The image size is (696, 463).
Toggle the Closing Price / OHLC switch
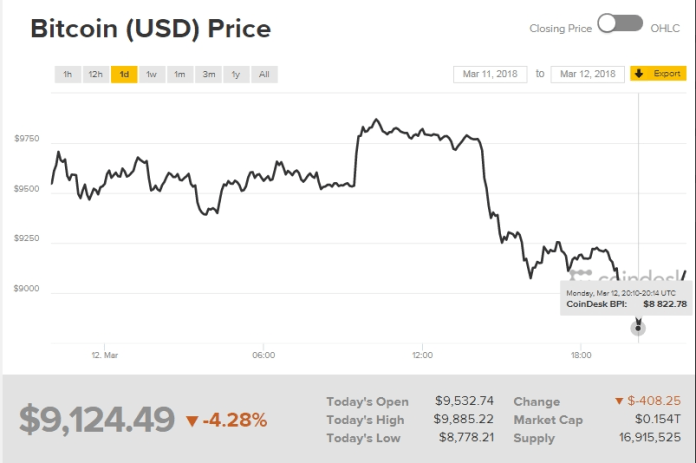(620, 24)
